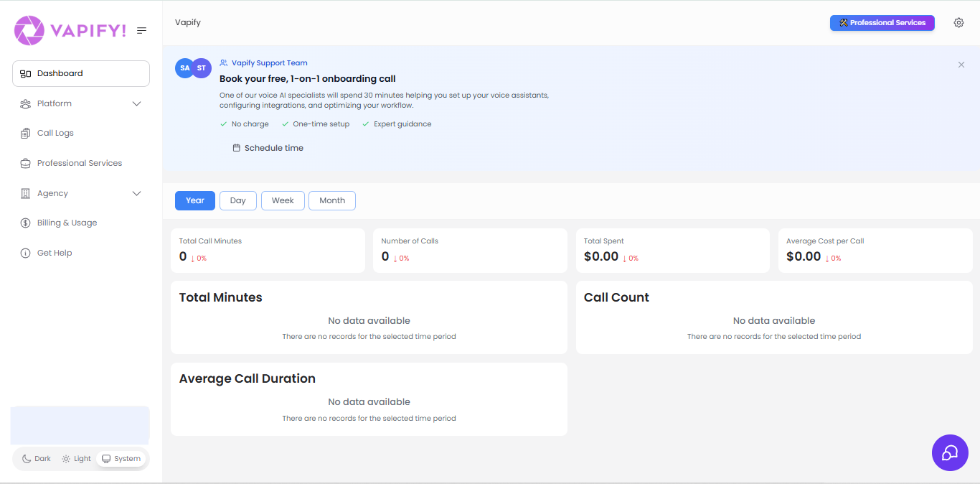Click the Average Cost per Call card

click(875, 251)
